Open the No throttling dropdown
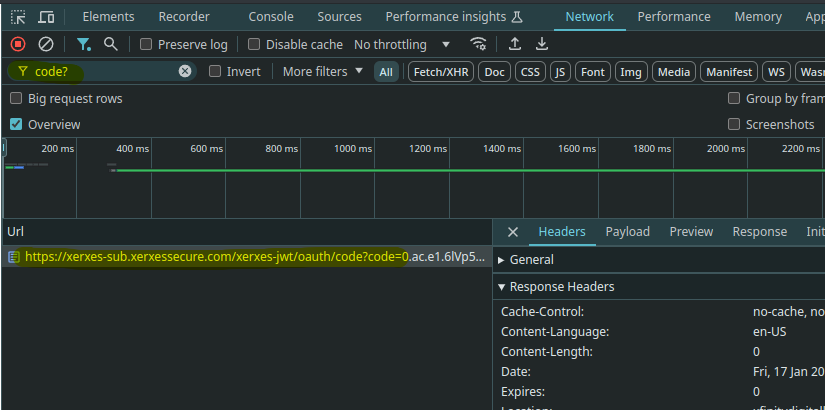Screen dimensions: 825x410 coord(403,45)
